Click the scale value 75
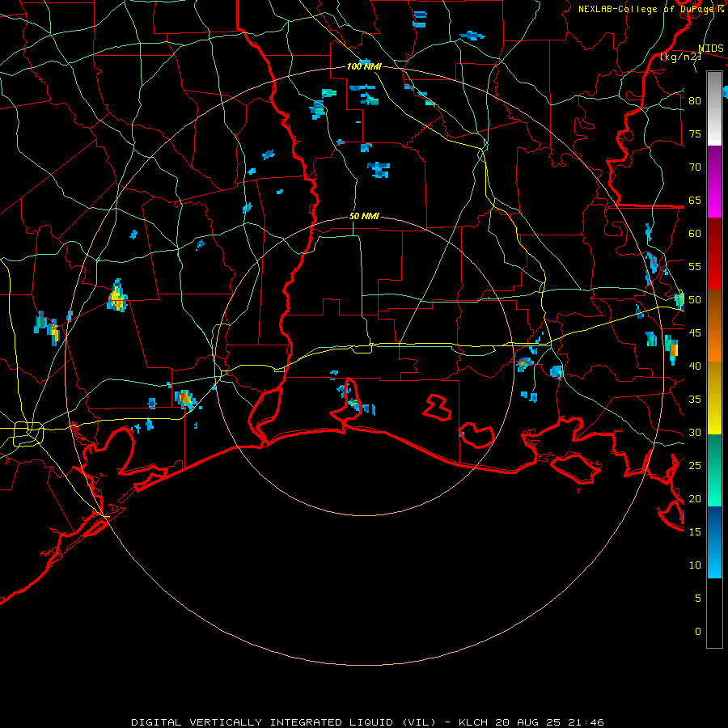728x728 pixels. click(695, 133)
